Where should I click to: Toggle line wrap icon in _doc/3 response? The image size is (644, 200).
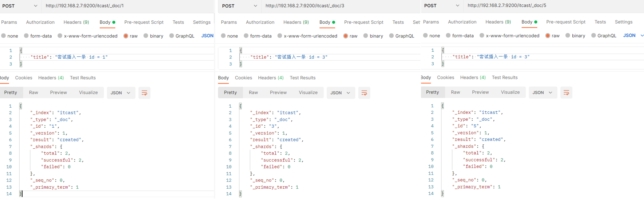click(364, 93)
